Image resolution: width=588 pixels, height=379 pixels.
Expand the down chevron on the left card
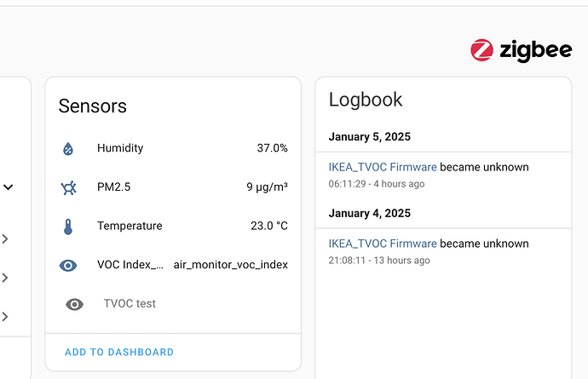[x=8, y=187]
